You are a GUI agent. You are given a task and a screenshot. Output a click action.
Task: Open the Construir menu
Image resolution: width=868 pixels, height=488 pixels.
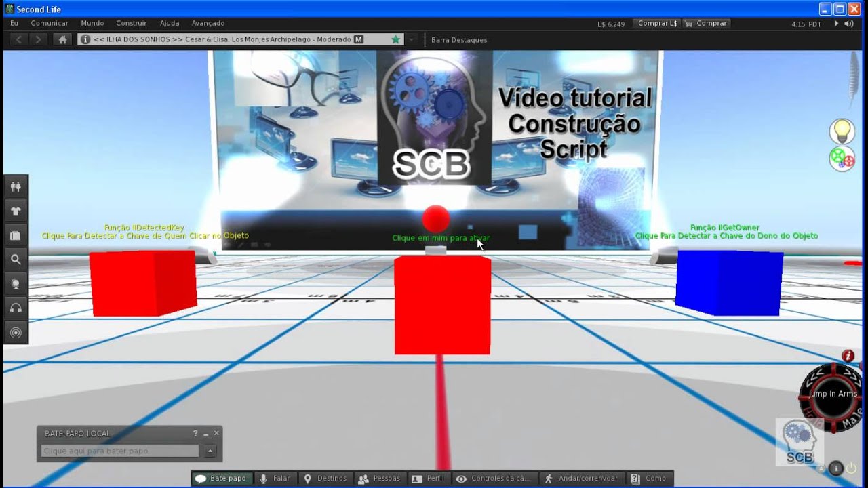132,23
